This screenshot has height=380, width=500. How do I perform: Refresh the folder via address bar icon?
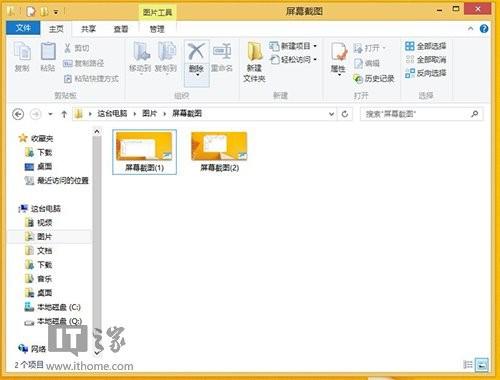click(x=345, y=114)
